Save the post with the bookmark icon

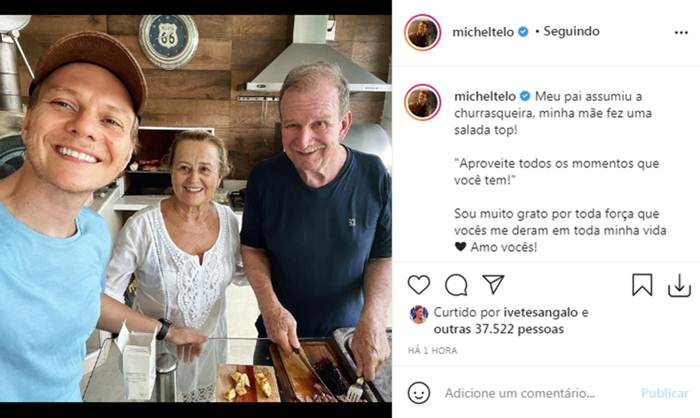(642, 285)
